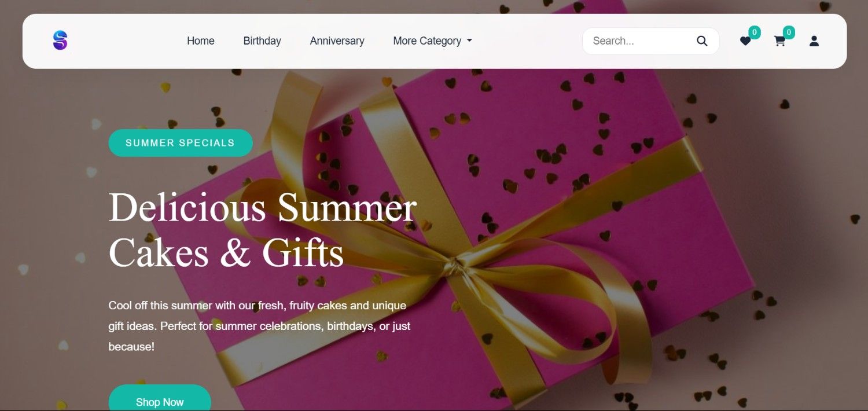Focus the Search... text field

(x=639, y=41)
